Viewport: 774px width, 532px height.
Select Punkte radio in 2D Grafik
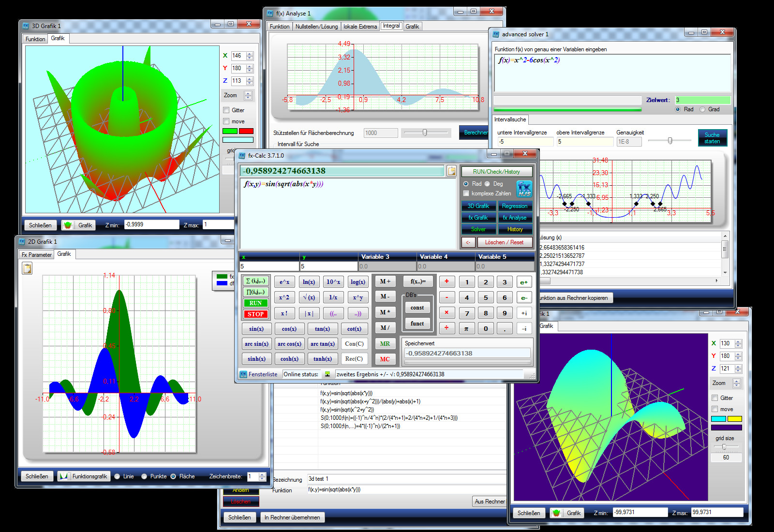click(144, 476)
